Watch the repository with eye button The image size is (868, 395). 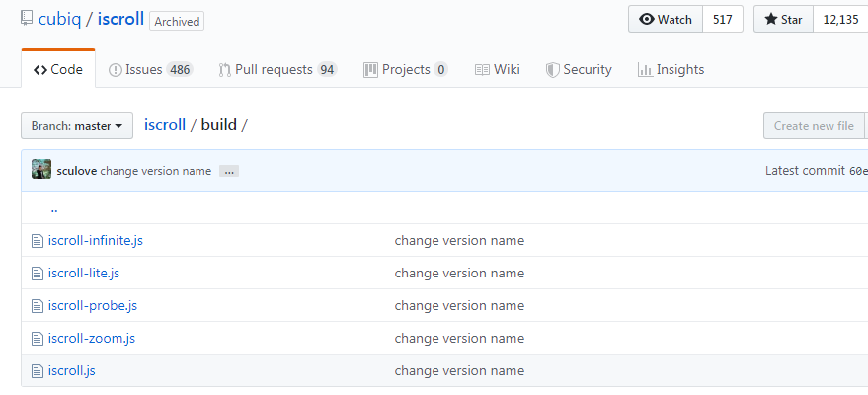(666, 20)
